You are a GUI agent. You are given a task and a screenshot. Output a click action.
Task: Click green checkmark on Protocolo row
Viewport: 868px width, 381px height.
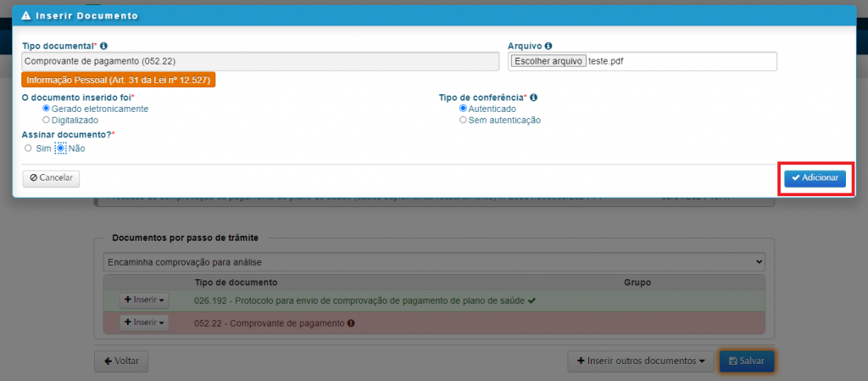point(531,300)
